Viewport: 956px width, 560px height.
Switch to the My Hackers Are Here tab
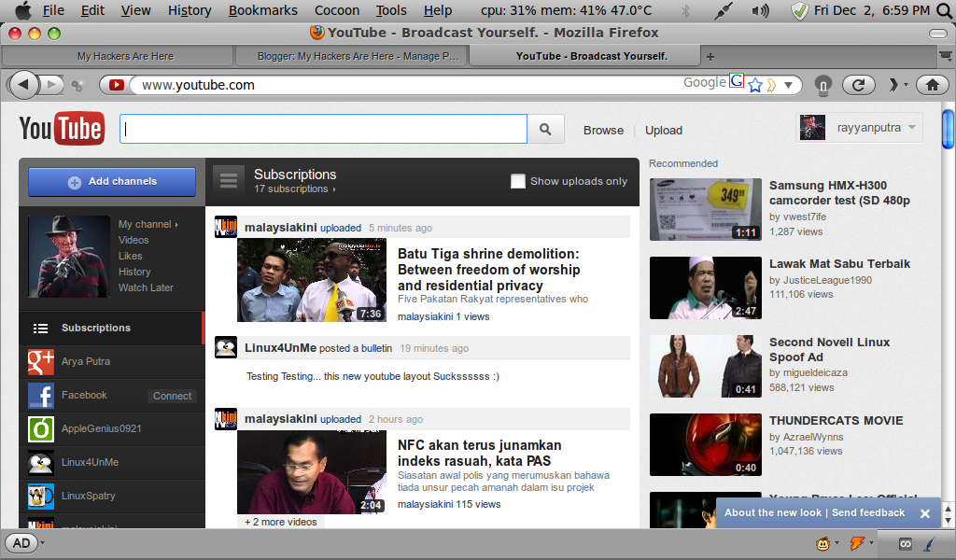(118, 56)
